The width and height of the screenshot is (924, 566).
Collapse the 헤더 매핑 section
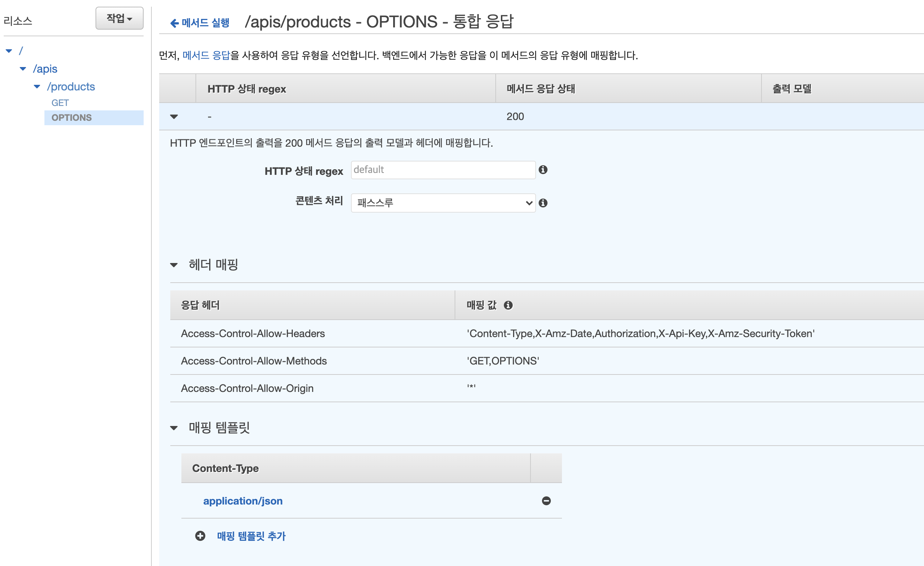click(174, 265)
